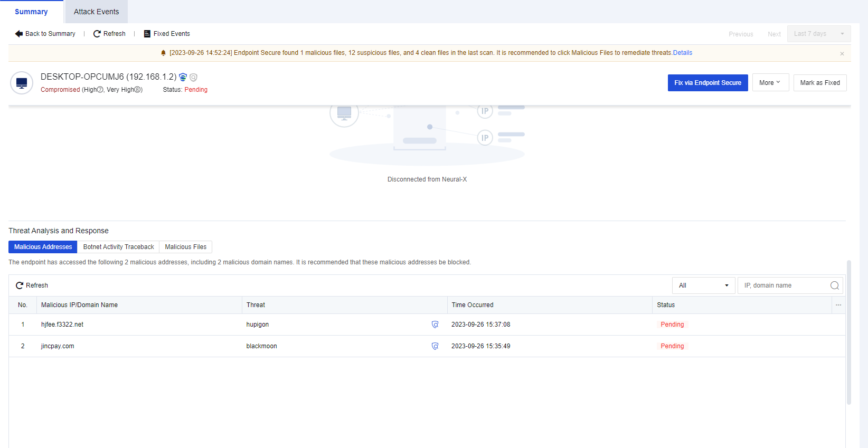Open Fixed Events list icon

pos(147,34)
